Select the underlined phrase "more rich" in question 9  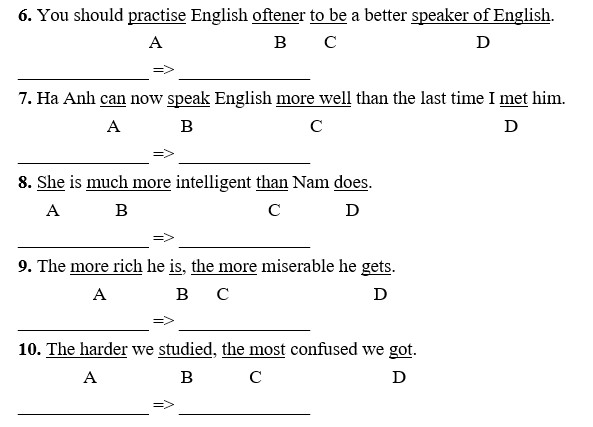click(x=106, y=267)
